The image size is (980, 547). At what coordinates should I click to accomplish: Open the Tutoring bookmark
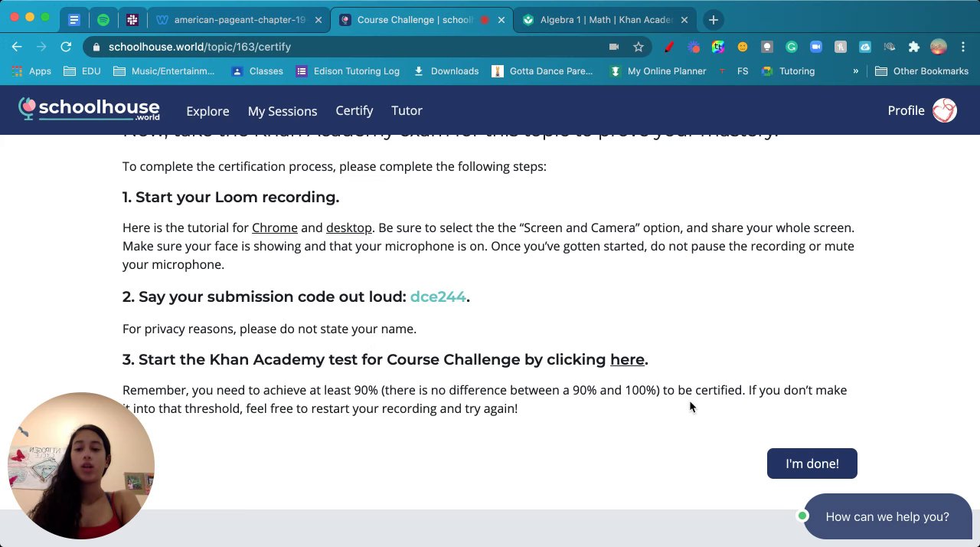click(x=789, y=71)
